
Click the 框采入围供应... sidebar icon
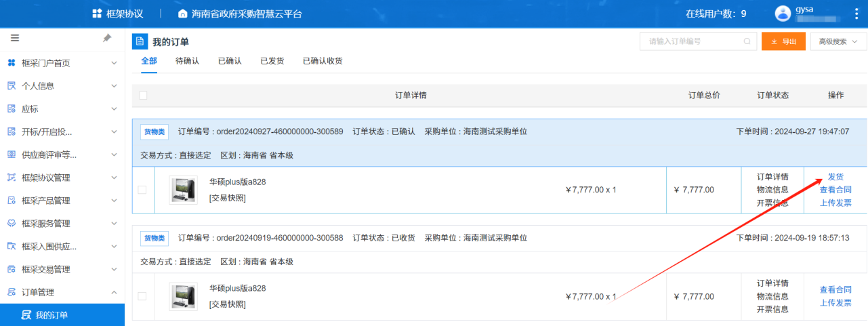click(x=11, y=246)
